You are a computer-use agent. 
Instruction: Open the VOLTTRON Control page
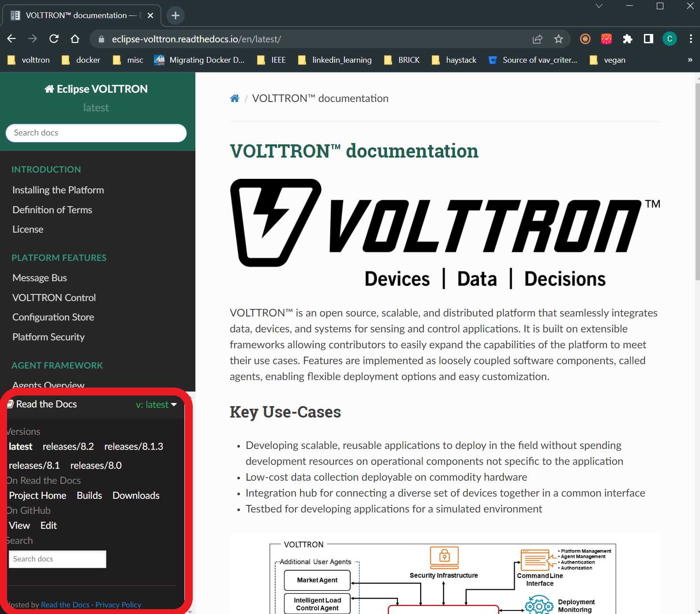pyautogui.click(x=54, y=298)
